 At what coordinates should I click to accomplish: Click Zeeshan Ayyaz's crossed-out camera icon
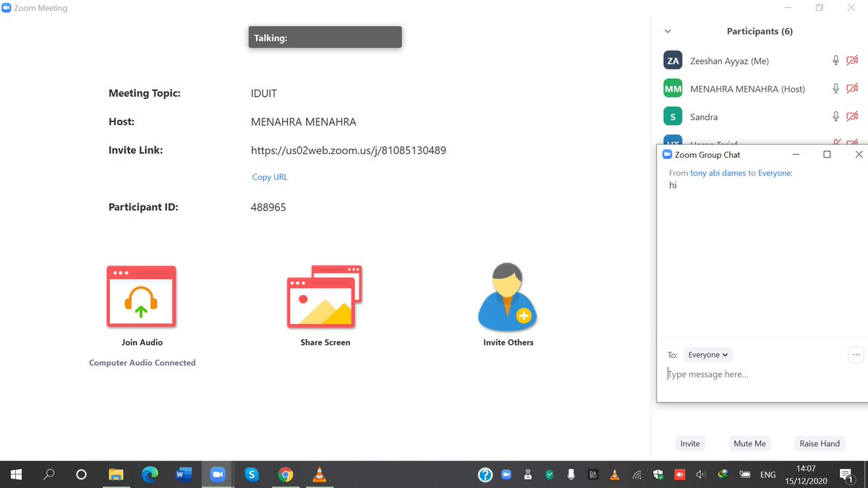pos(852,61)
